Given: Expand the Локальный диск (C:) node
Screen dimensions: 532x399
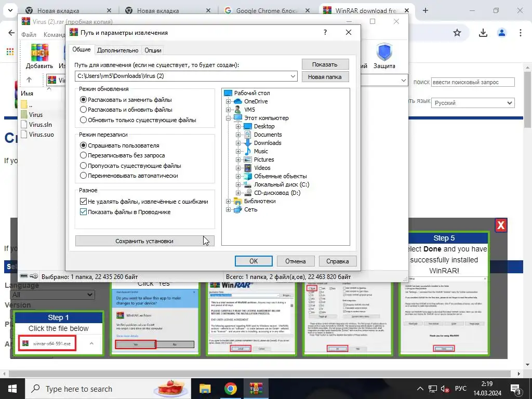Looking at the screenshot, I should pyautogui.click(x=238, y=184).
